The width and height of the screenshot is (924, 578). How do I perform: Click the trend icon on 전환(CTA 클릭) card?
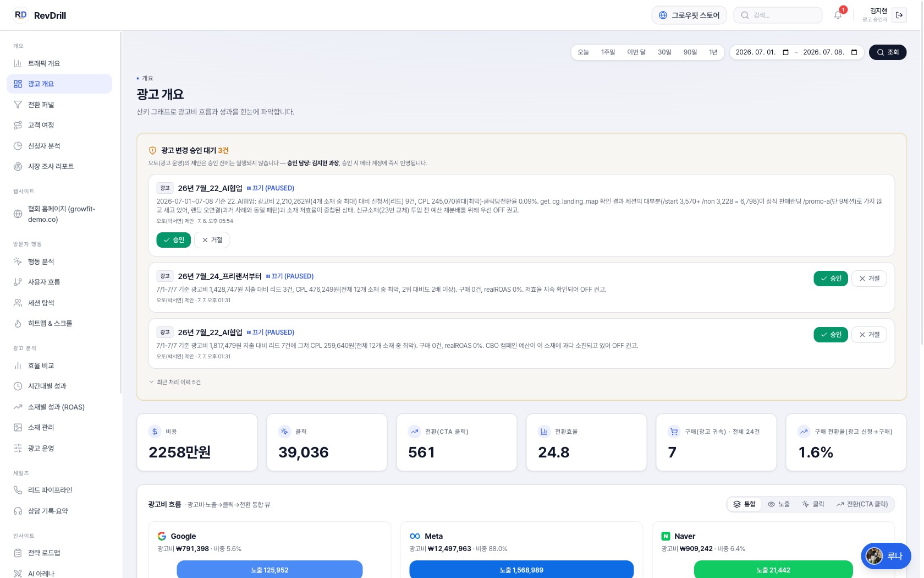coord(414,432)
